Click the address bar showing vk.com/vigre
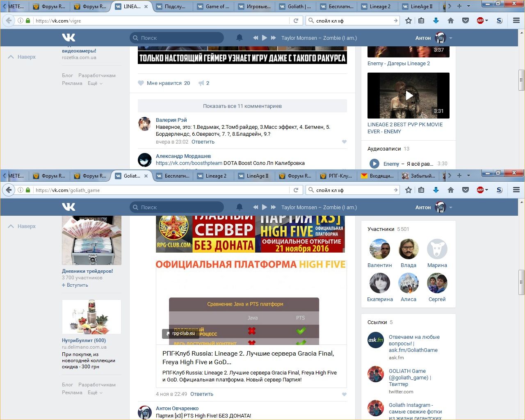Image resolution: width=525 pixels, height=420 pixels. coord(162,21)
